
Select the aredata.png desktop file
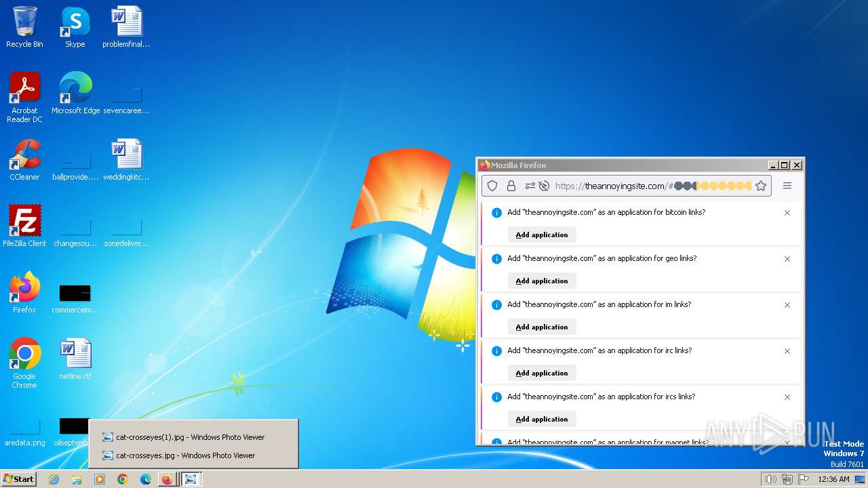(24, 432)
